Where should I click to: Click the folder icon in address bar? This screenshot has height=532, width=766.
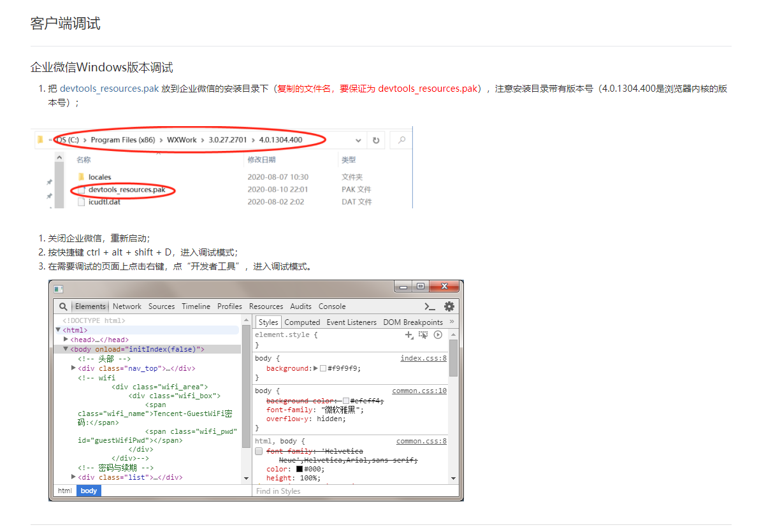click(40, 139)
